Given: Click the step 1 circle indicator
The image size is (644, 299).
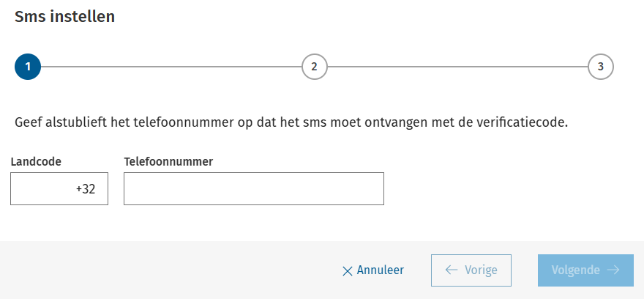Looking at the screenshot, I should click(x=28, y=66).
